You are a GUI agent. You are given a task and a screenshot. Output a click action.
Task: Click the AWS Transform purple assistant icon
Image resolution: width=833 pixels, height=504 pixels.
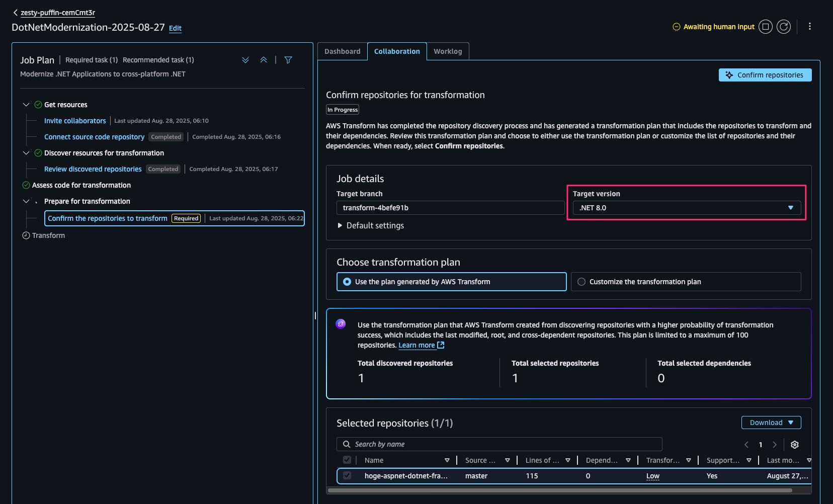pos(341,324)
